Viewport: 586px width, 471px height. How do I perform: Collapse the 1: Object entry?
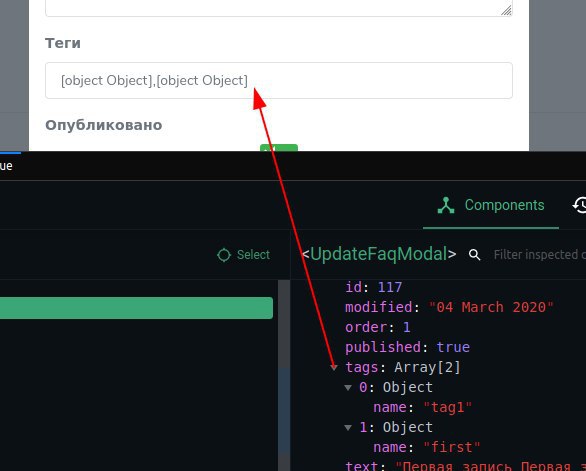348,427
